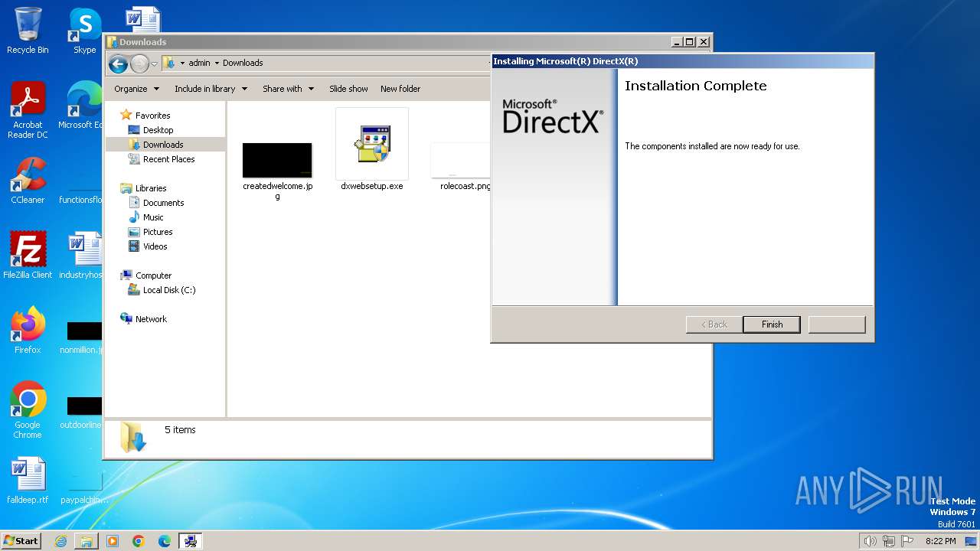Open recent locations dropdown next to the Forward button
980x551 pixels.
pyautogui.click(x=155, y=64)
